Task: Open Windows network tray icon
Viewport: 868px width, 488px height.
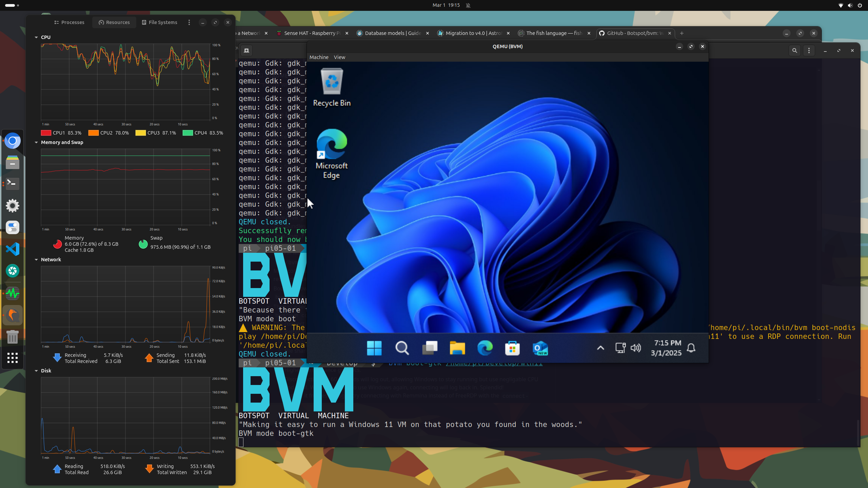Action: [x=620, y=348]
